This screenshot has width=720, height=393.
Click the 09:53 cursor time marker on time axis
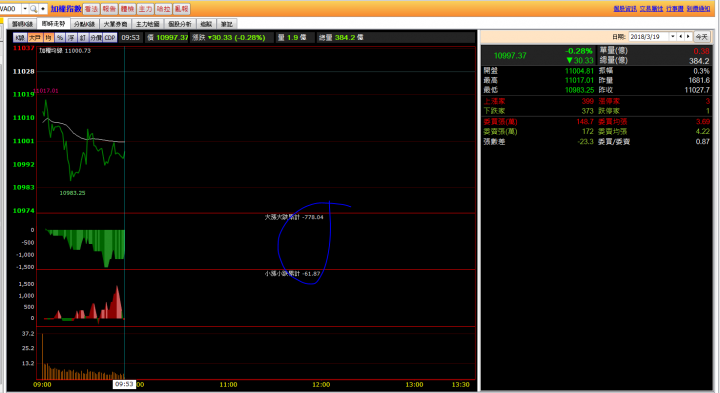[x=124, y=384]
